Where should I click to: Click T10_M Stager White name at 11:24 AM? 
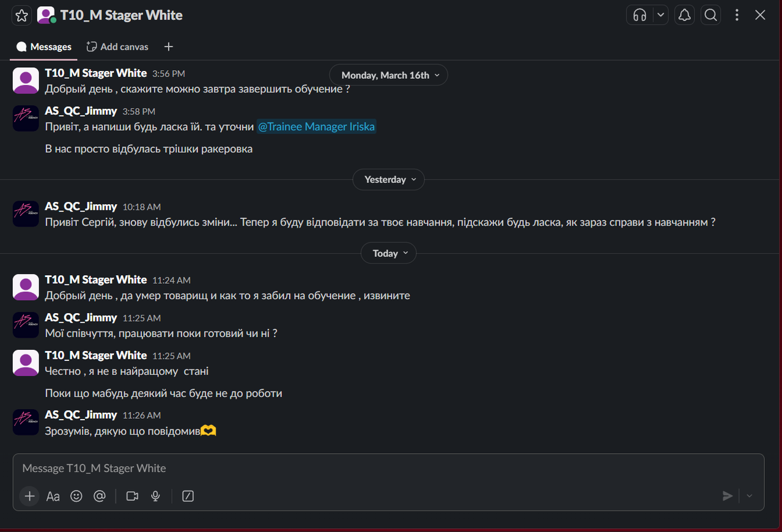coord(96,279)
